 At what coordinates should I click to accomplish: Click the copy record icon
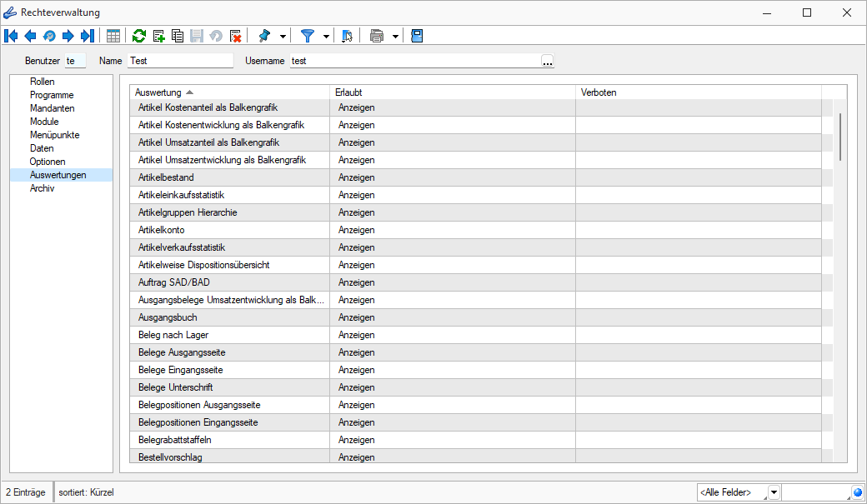click(178, 36)
